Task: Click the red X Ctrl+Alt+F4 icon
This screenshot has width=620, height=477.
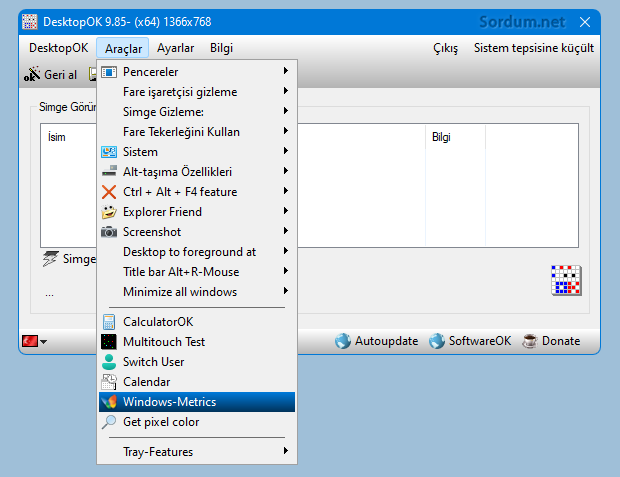Action: [109, 192]
